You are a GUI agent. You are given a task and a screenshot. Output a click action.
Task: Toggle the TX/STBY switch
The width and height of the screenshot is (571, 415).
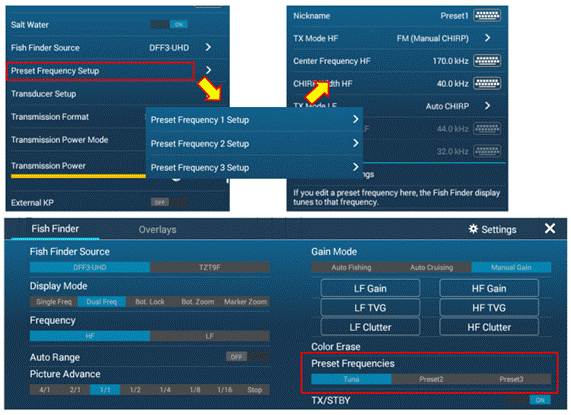click(x=529, y=400)
